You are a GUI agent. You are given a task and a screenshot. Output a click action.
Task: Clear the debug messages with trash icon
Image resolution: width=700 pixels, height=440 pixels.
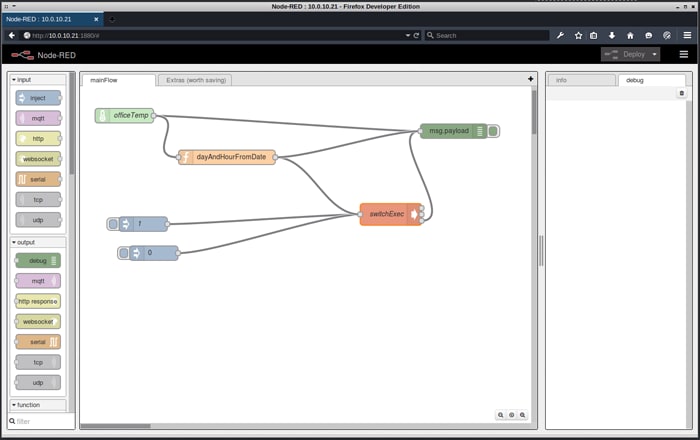[x=681, y=93]
